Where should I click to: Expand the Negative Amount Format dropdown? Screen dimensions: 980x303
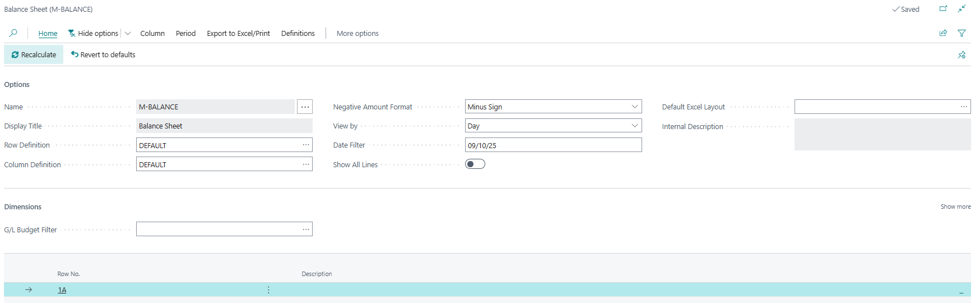coord(634,107)
